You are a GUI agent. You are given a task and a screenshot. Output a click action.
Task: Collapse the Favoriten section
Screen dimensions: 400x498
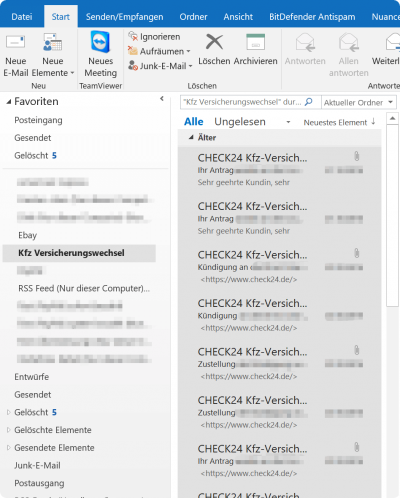tap(9, 102)
